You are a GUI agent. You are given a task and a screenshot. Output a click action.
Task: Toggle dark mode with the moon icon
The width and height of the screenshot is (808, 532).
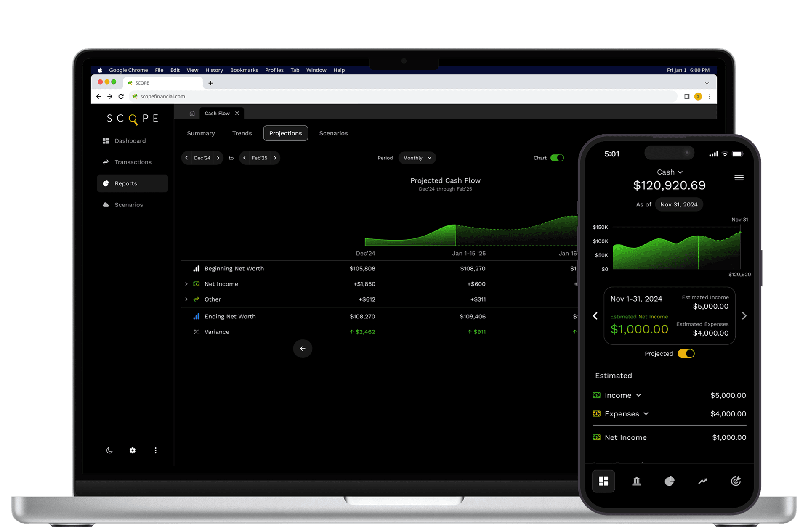(x=109, y=450)
